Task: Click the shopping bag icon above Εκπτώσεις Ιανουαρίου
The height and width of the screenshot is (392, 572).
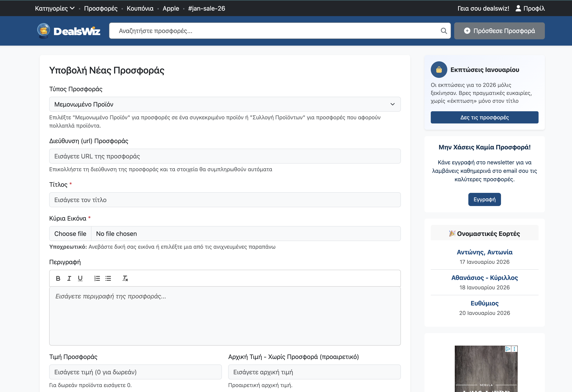Action: (439, 70)
